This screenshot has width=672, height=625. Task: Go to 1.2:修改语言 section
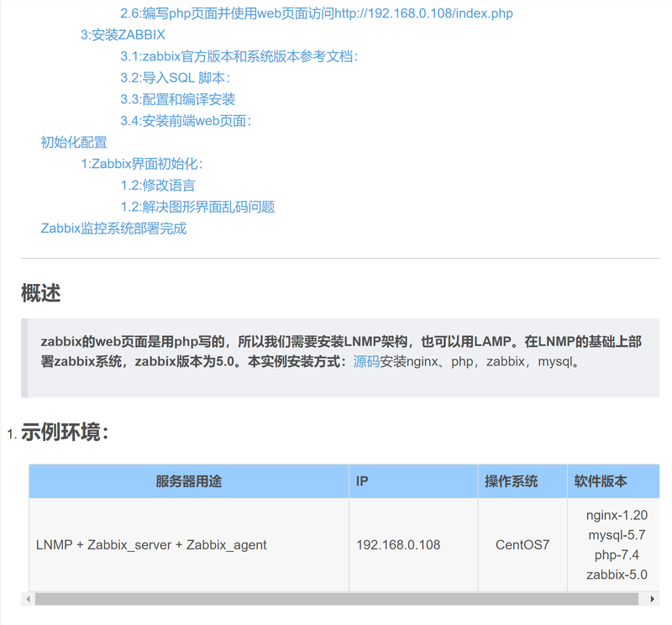[158, 185]
